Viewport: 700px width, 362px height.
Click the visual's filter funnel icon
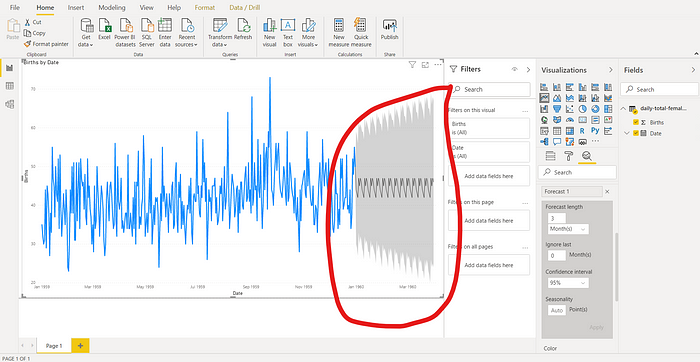(412, 65)
